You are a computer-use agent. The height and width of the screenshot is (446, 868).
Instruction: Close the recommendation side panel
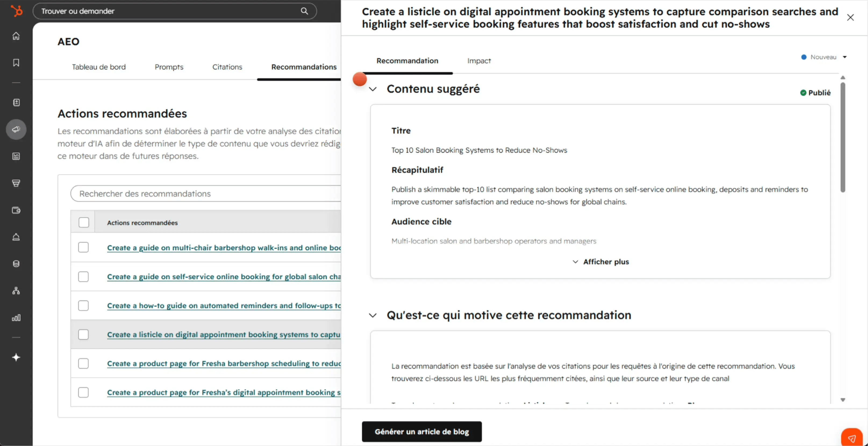pos(851,17)
